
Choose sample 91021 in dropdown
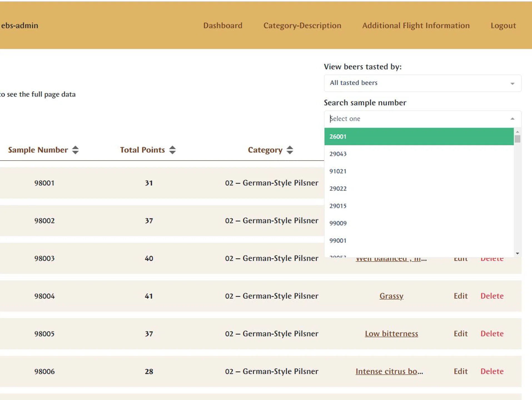pos(419,171)
